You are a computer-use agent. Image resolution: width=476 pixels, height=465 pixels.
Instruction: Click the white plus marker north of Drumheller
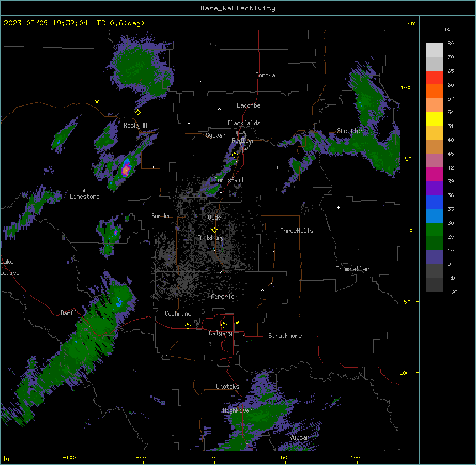point(338,207)
